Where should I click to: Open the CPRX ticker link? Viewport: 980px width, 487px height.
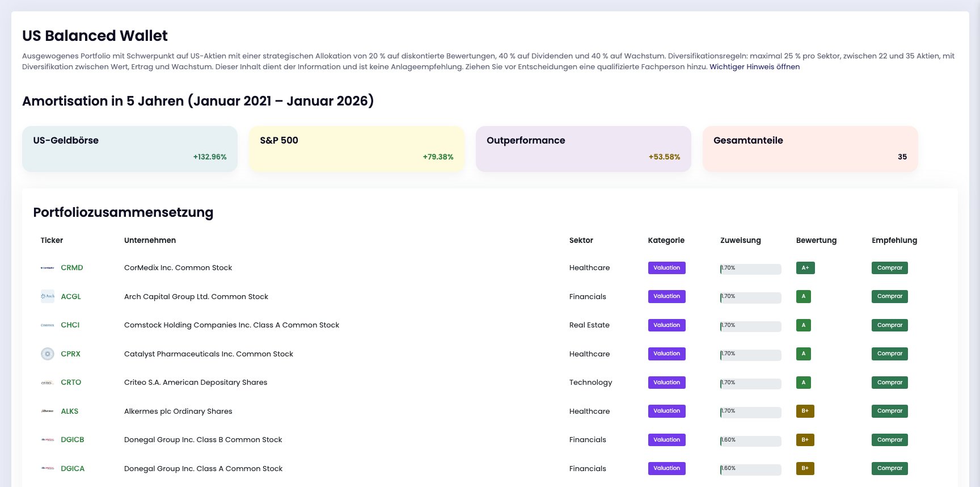coord(71,354)
